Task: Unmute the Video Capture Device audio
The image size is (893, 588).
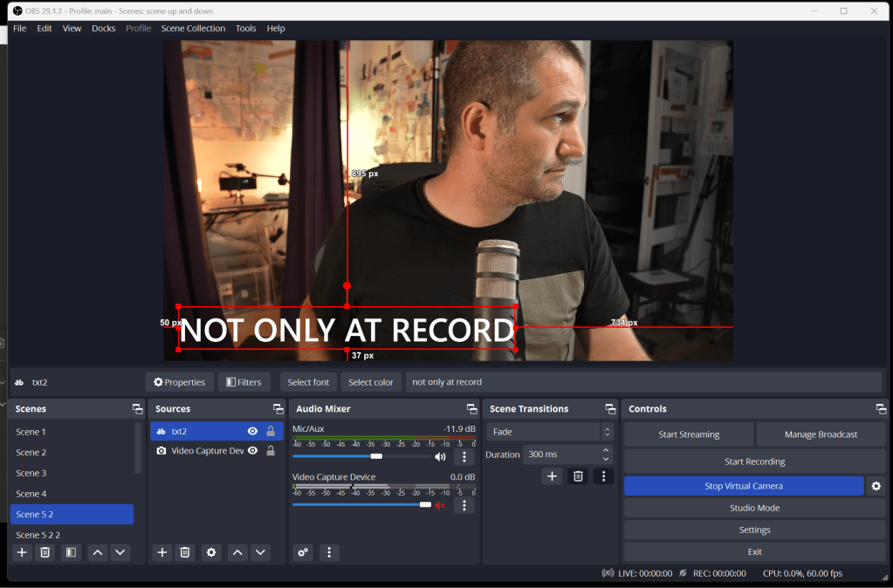Action: point(440,505)
